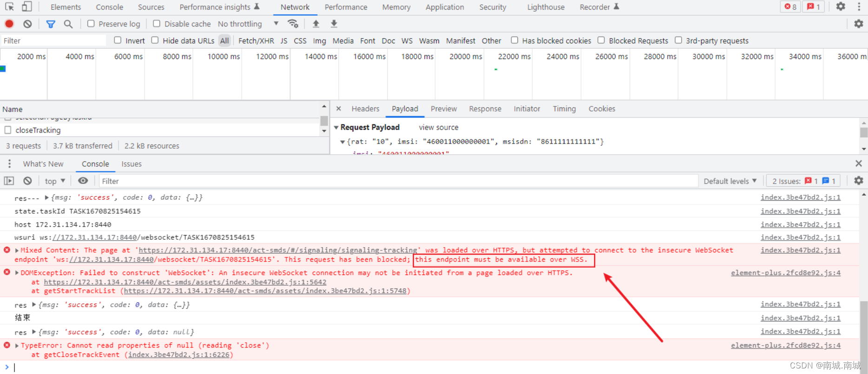Close the console drawer X

(x=859, y=164)
